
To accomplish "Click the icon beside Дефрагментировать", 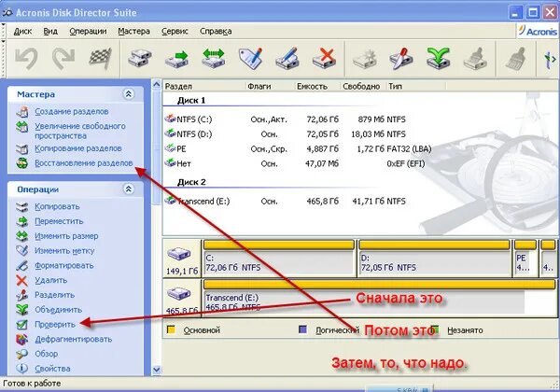I will (x=21, y=339).
